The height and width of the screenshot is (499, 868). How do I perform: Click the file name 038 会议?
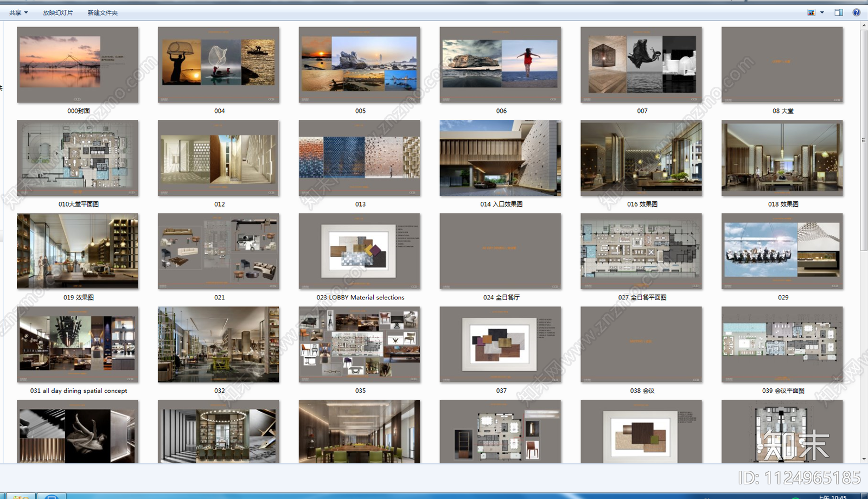click(642, 391)
